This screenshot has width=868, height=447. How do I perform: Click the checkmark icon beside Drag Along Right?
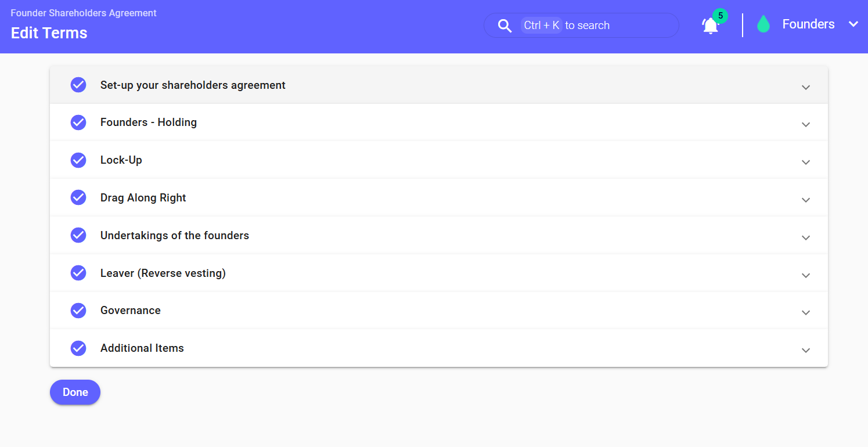(78, 198)
